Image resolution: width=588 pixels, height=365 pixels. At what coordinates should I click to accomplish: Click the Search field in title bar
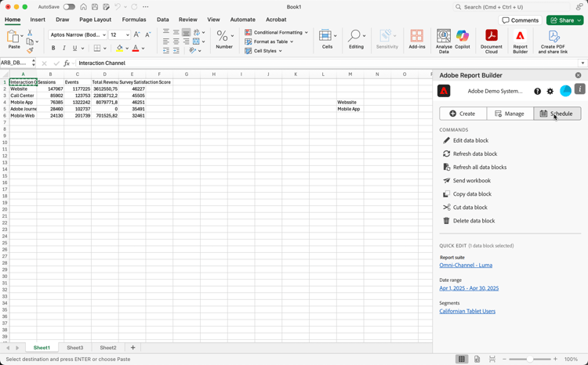tap(511, 7)
